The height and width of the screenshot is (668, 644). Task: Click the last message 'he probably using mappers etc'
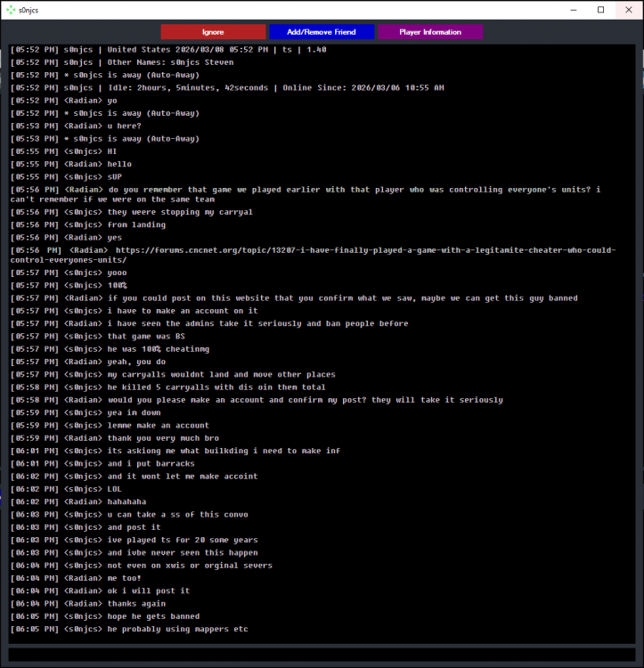[177, 630]
